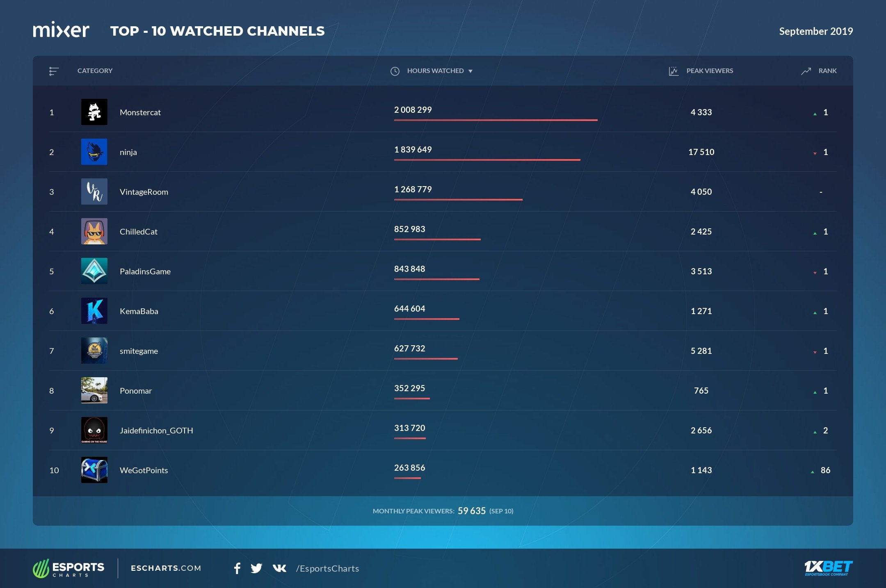886x588 pixels.
Task: Click the monthly peak viewers 59 635
Action: pyautogui.click(x=472, y=511)
